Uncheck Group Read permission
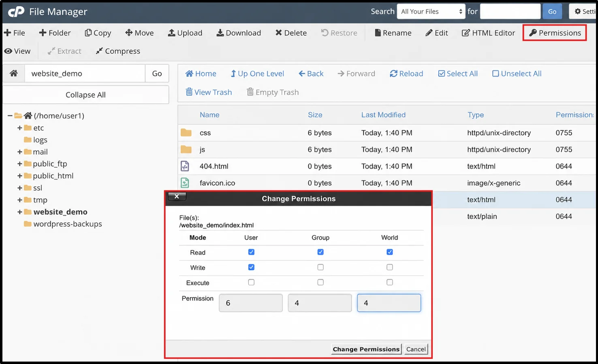The height and width of the screenshot is (364, 598). click(x=320, y=252)
